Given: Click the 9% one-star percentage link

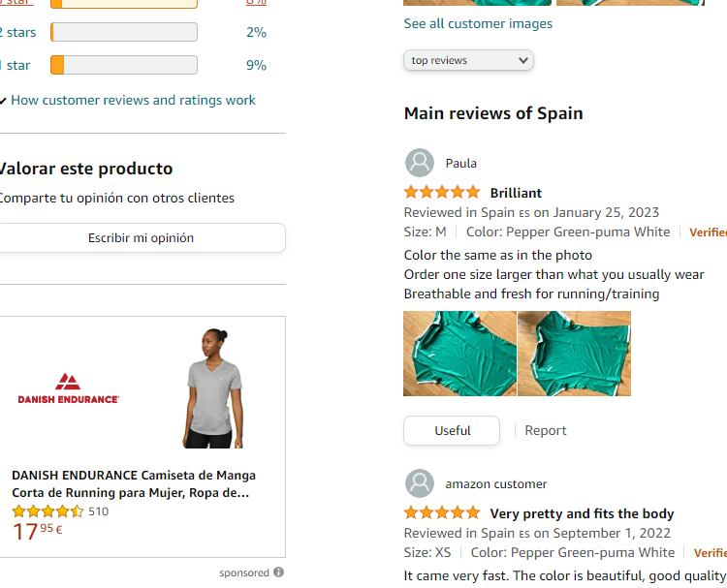Looking at the screenshot, I should pyautogui.click(x=256, y=65).
